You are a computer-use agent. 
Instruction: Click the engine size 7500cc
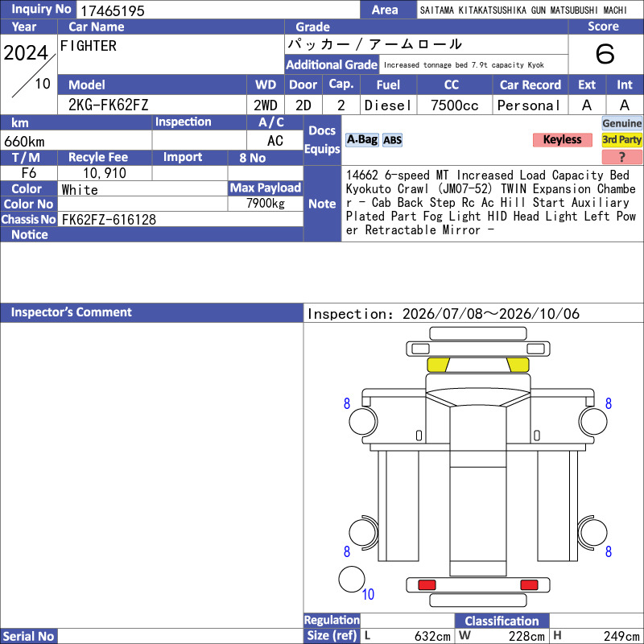pos(455,105)
